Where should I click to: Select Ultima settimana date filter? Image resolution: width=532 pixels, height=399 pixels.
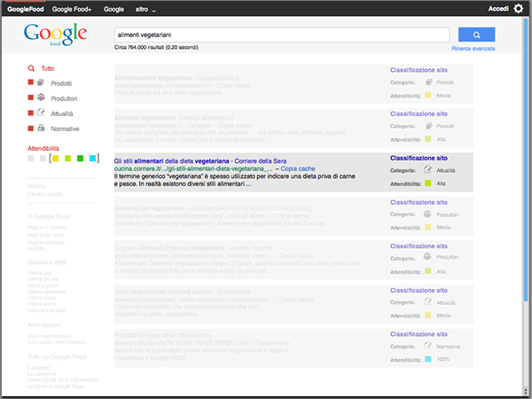[46, 292]
